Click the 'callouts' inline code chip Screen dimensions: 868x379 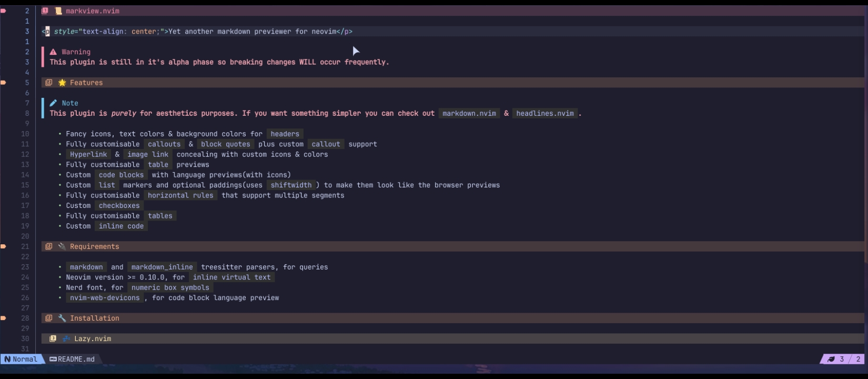[x=164, y=144]
